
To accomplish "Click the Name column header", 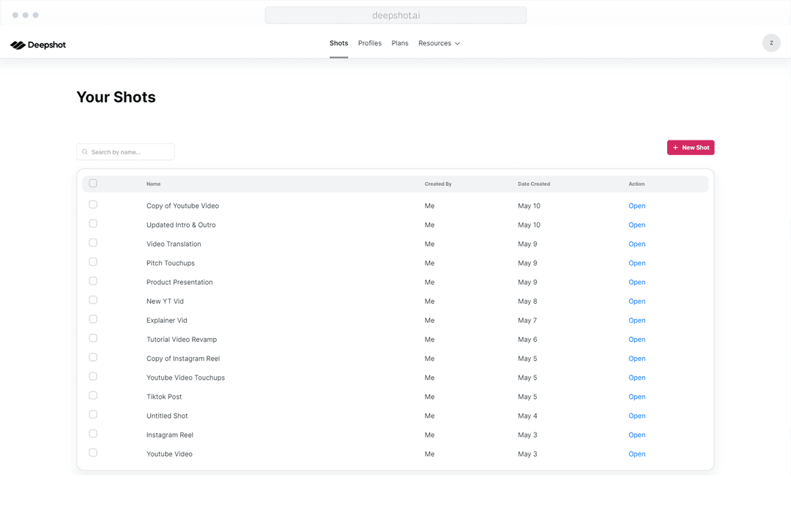I will pyautogui.click(x=153, y=184).
